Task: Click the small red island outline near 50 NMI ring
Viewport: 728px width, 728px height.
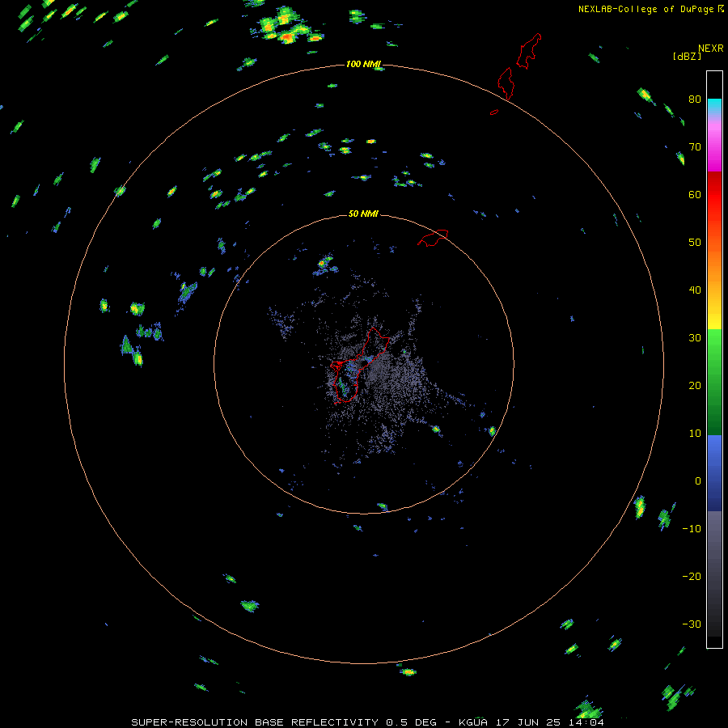Action: (x=433, y=237)
